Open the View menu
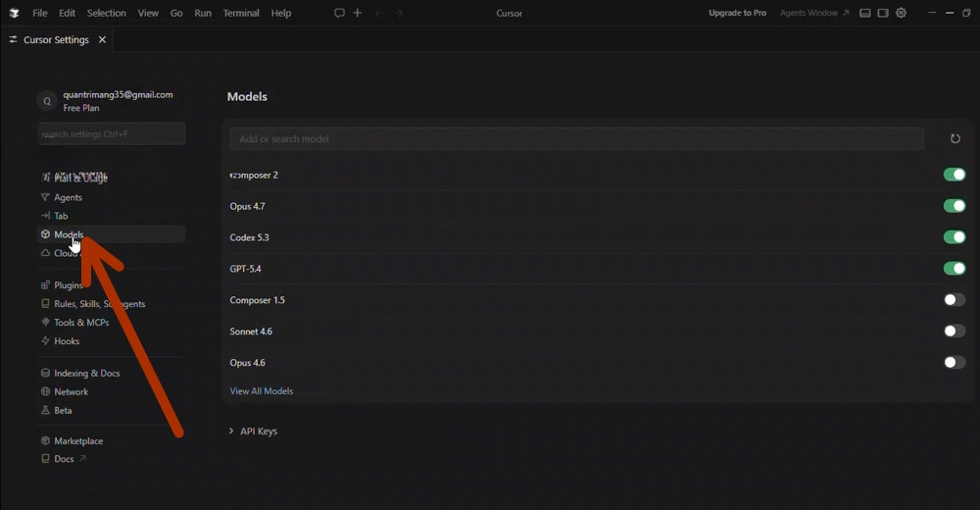The image size is (980, 510). pyautogui.click(x=148, y=13)
